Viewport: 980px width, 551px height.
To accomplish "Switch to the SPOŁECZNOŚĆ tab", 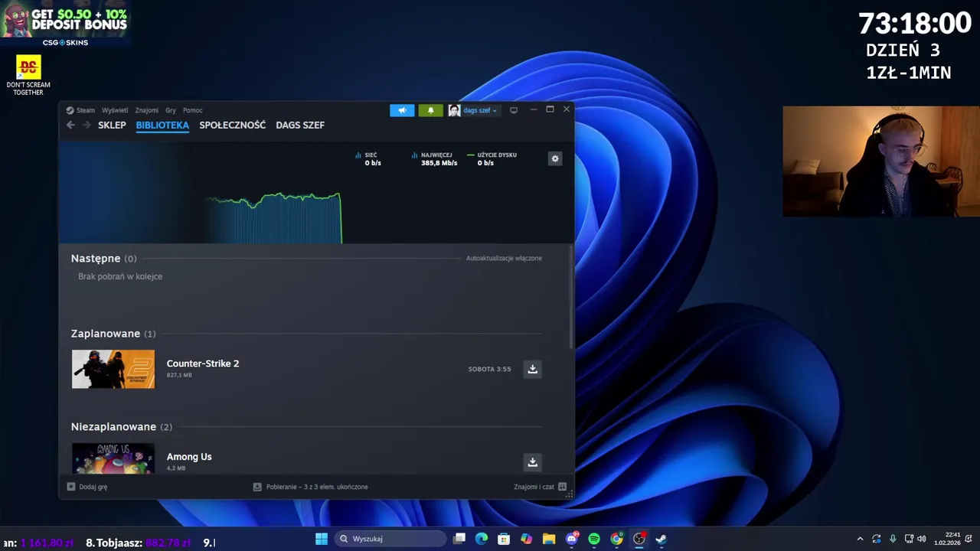I will tap(233, 125).
